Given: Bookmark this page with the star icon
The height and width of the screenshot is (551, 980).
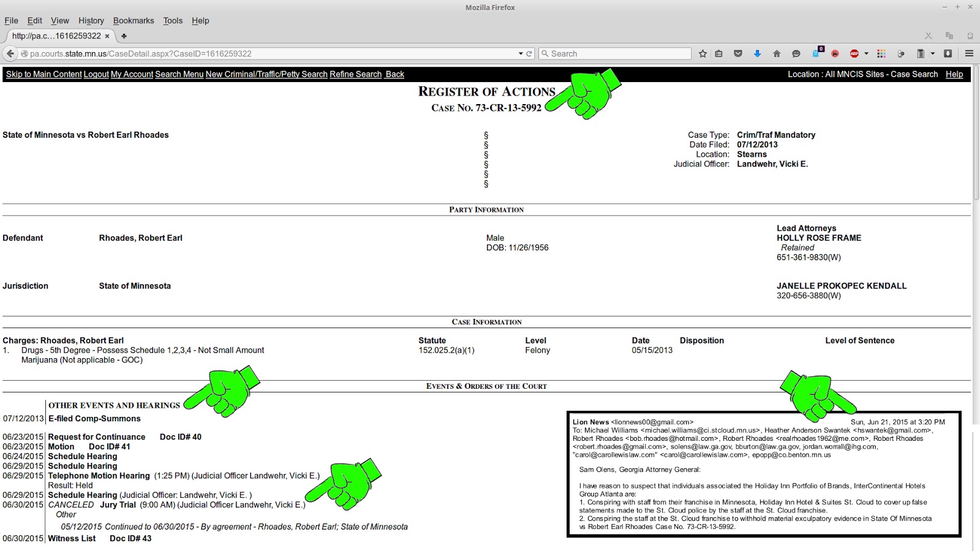Looking at the screenshot, I should (703, 54).
